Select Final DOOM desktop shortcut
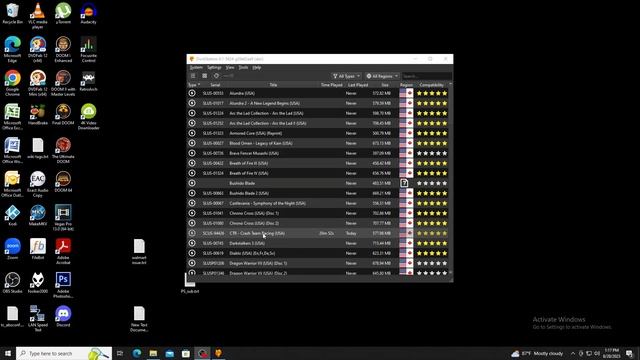The height and width of the screenshot is (360, 640). pyautogui.click(x=63, y=115)
